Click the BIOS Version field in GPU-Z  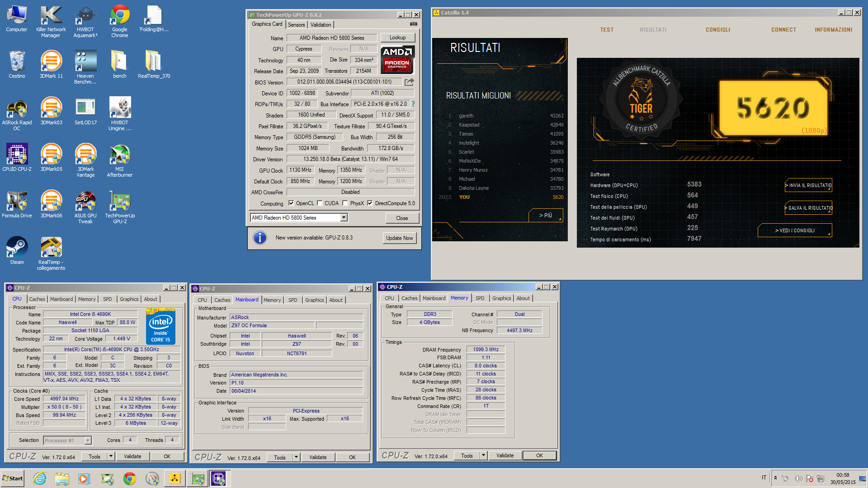click(x=344, y=82)
